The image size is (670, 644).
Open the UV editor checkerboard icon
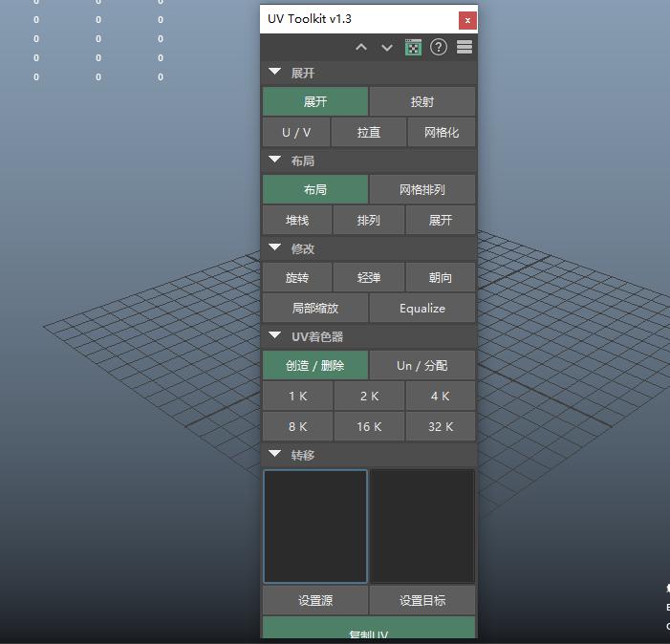[413, 47]
